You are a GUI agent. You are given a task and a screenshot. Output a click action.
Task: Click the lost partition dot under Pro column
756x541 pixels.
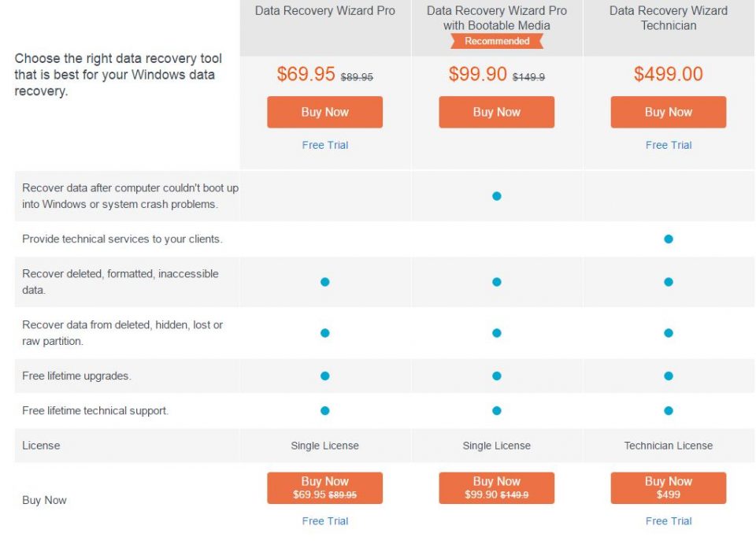click(324, 332)
